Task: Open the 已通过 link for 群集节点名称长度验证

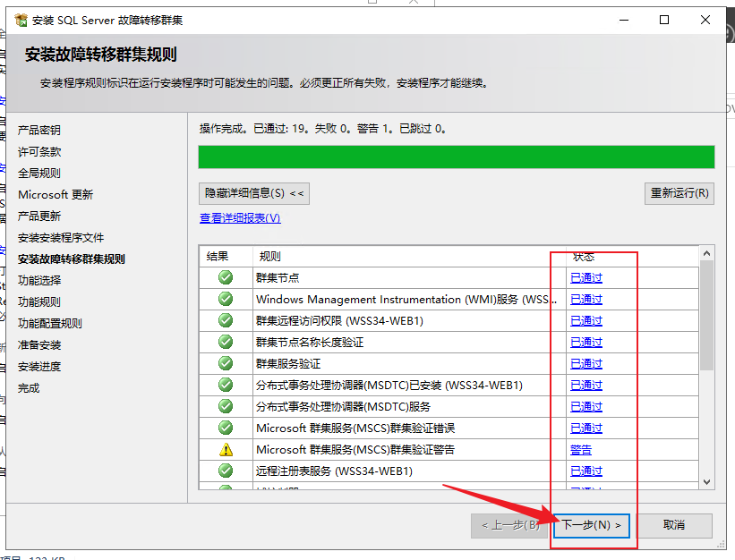Action: pos(585,343)
